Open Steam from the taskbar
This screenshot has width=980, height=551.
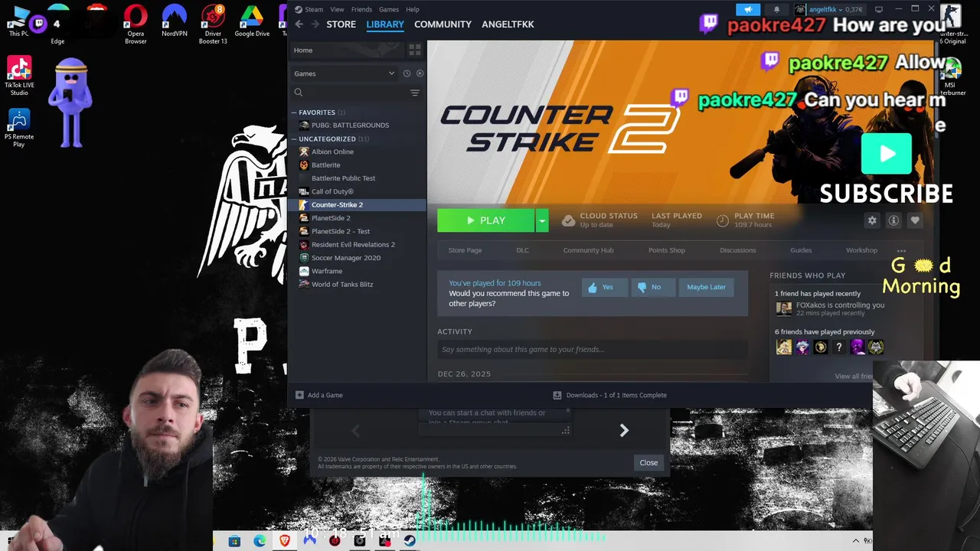point(410,541)
